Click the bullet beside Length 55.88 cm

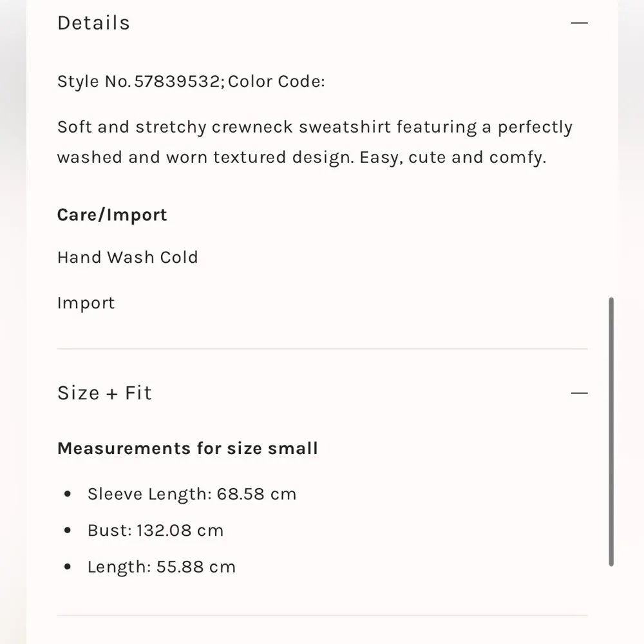68,568
